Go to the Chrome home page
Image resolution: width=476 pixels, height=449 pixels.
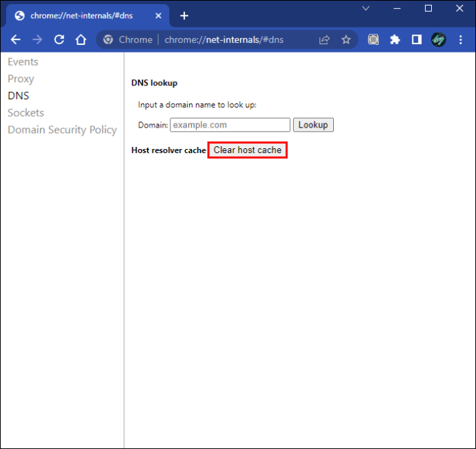pyautogui.click(x=81, y=40)
